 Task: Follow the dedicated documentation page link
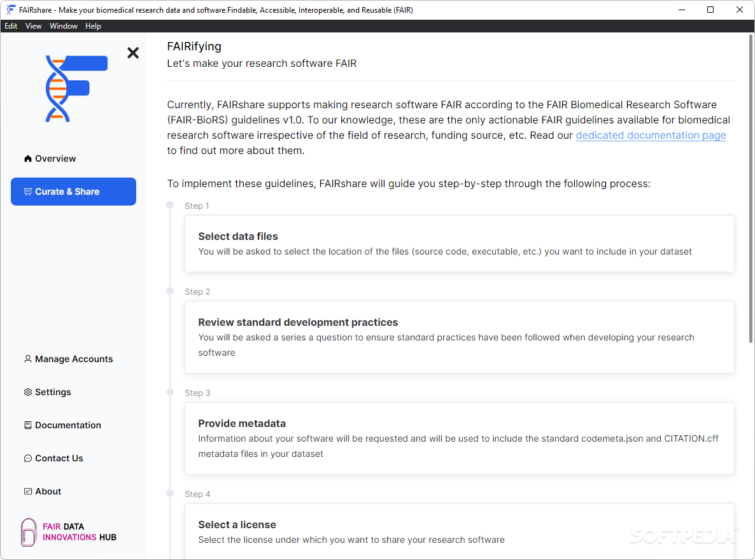[x=651, y=136]
